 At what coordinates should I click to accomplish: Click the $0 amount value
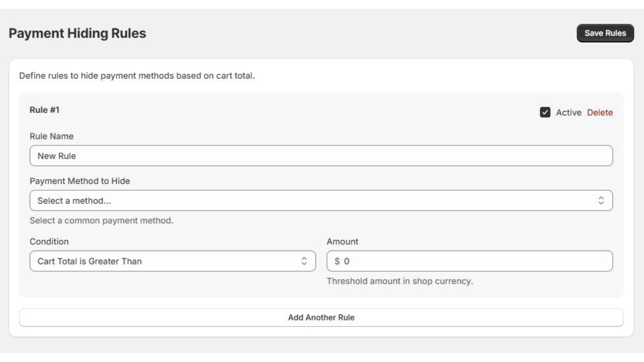[341, 261]
